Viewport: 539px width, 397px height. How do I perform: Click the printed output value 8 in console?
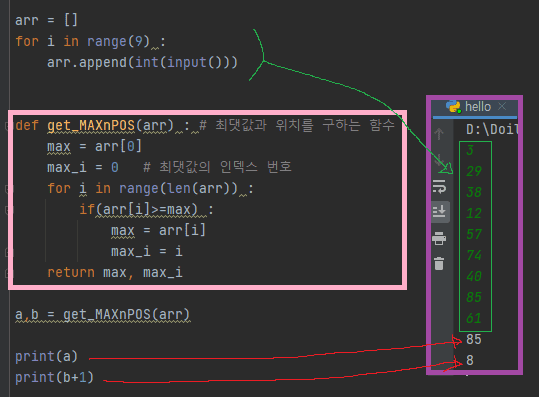[470, 360]
